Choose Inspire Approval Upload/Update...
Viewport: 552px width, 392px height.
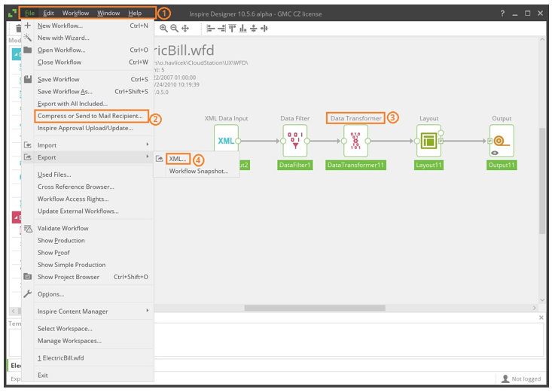tap(87, 128)
